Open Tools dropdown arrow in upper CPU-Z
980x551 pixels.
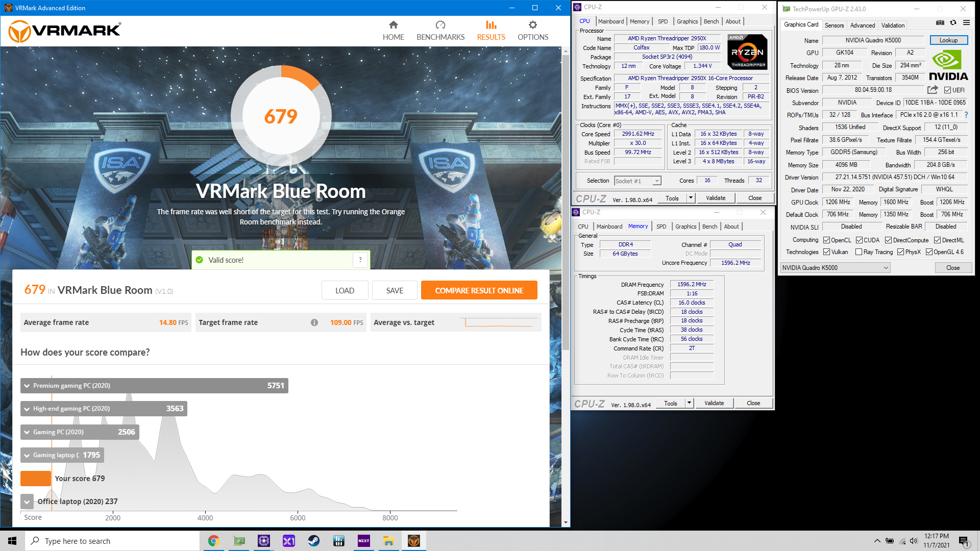click(x=691, y=198)
